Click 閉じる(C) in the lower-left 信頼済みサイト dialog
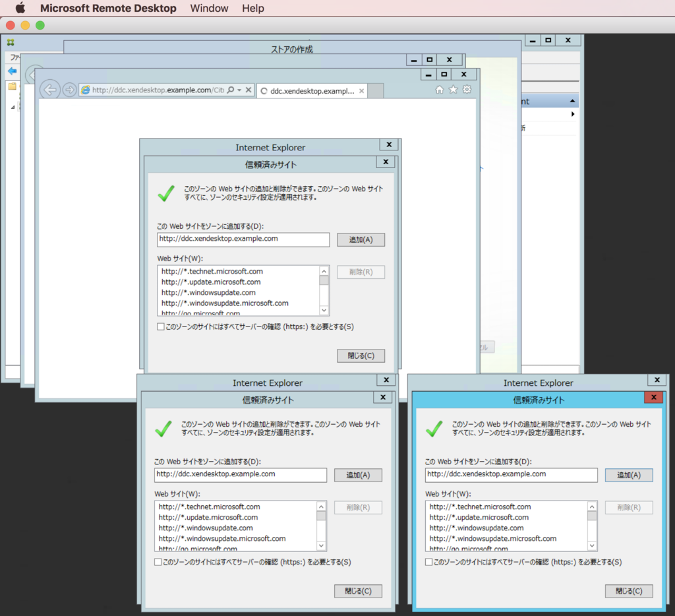 click(358, 591)
